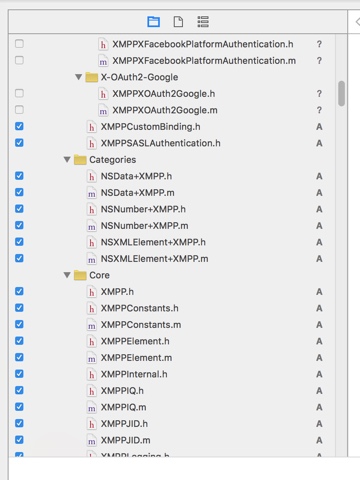Click the NSData+XMPP.m source icon
Image resolution: width=360 pixels, height=480 pixels.
click(x=91, y=193)
